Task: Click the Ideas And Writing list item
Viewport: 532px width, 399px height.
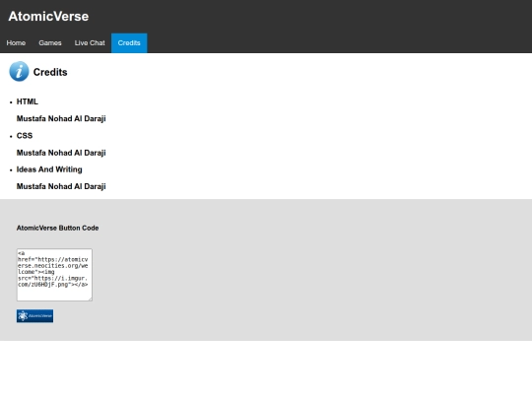Action: [x=49, y=169]
